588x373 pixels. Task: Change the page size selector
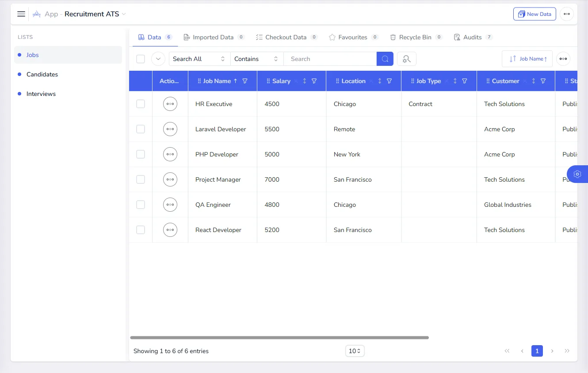tap(355, 351)
